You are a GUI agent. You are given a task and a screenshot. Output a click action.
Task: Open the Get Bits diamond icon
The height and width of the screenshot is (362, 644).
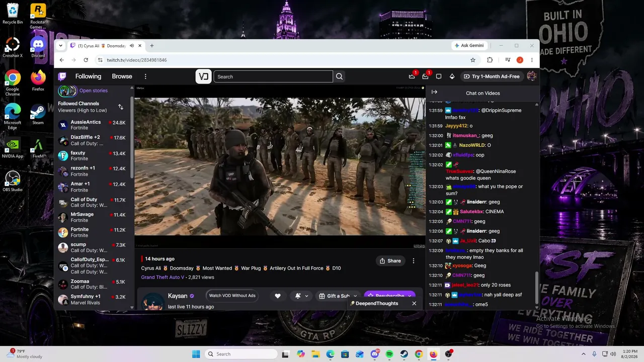(x=452, y=76)
